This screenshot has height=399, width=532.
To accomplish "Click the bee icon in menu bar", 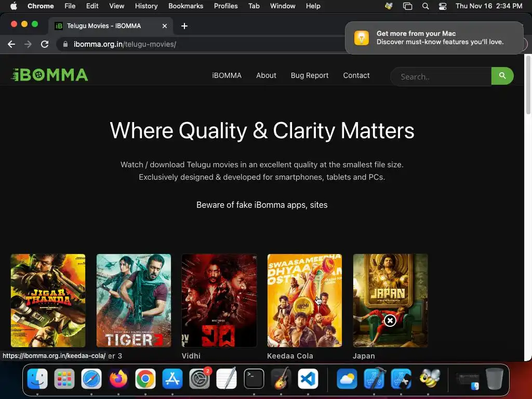I will coord(389,6).
